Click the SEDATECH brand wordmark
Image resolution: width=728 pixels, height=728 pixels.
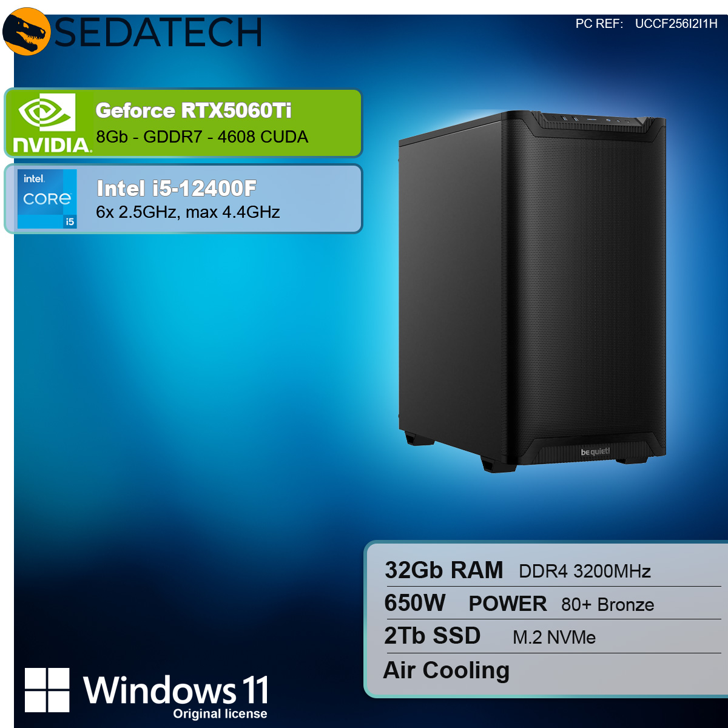tap(158, 32)
